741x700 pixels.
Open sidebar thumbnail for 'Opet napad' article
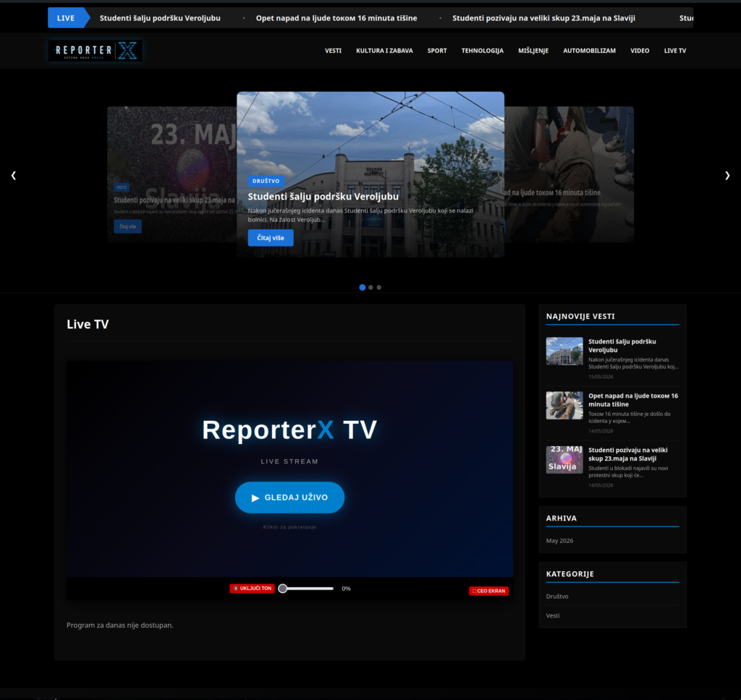pos(564,405)
